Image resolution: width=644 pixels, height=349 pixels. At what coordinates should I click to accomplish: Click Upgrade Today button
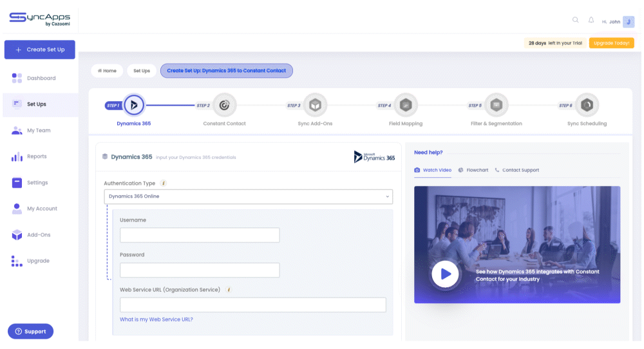coord(612,43)
